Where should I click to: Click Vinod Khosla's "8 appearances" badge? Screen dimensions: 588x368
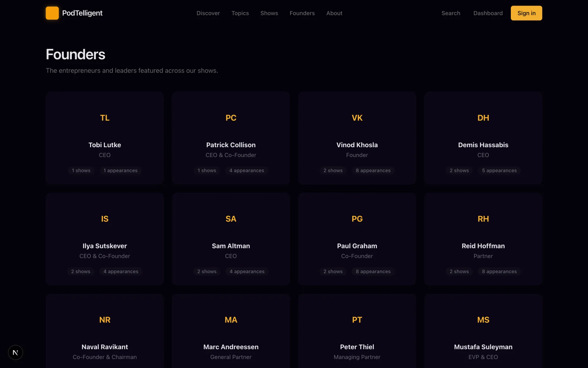[373, 171]
